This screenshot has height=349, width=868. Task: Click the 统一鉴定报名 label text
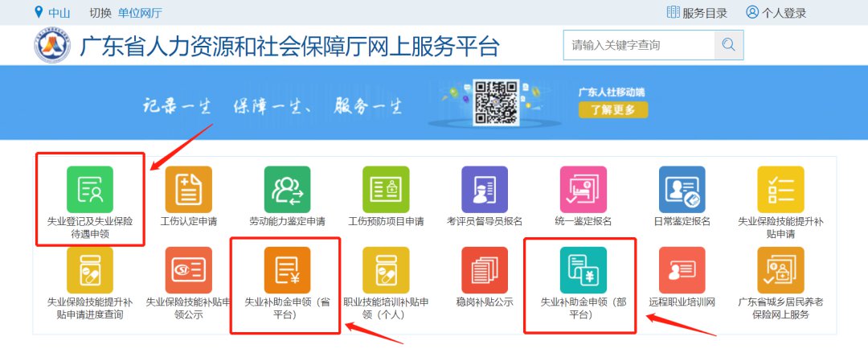pos(583,222)
